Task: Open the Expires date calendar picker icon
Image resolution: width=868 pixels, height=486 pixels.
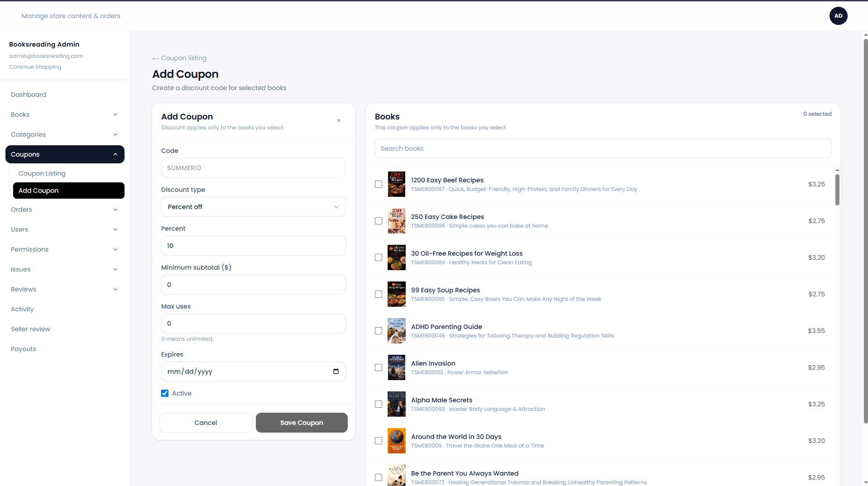Action: 336,372
